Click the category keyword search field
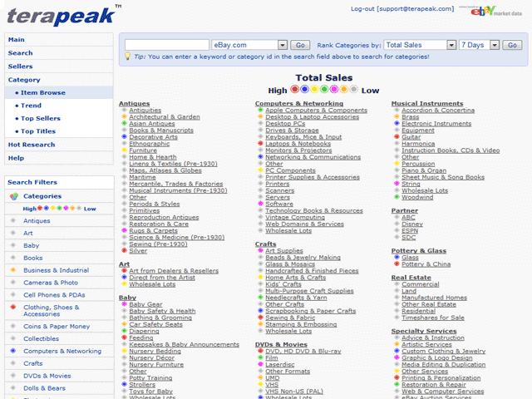This screenshot has height=399, width=532. point(167,45)
